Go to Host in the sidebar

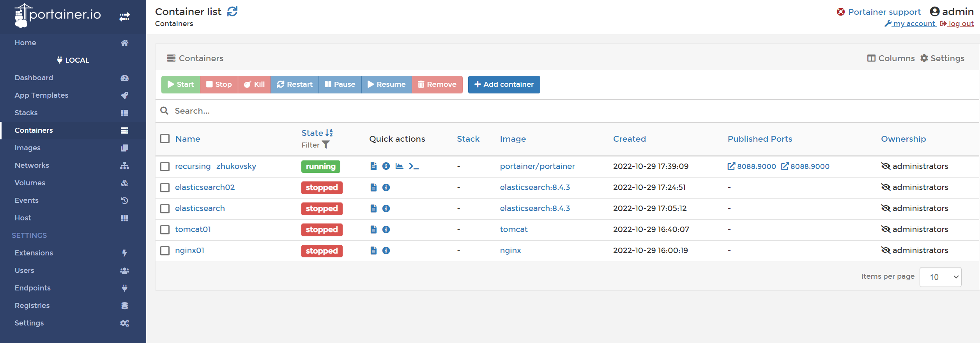click(73, 218)
